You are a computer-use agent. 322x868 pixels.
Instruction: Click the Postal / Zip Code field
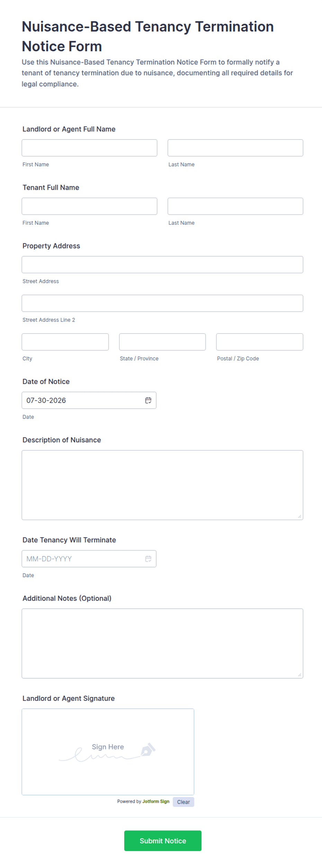point(260,342)
